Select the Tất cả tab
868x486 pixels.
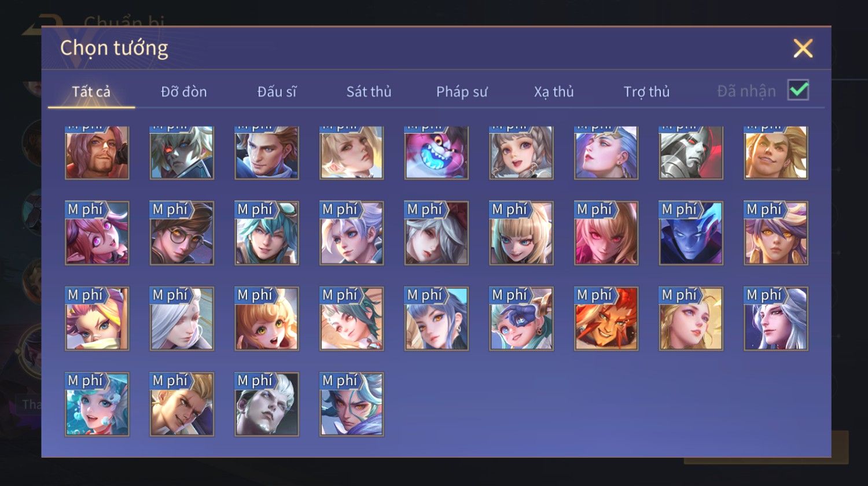(91, 91)
